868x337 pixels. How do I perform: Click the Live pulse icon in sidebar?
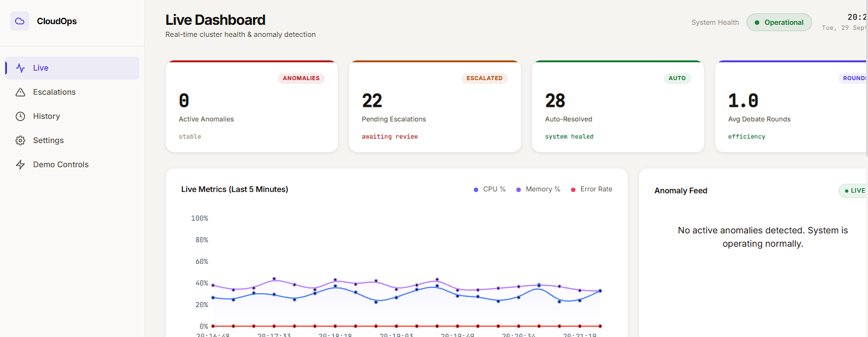(x=20, y=68)
